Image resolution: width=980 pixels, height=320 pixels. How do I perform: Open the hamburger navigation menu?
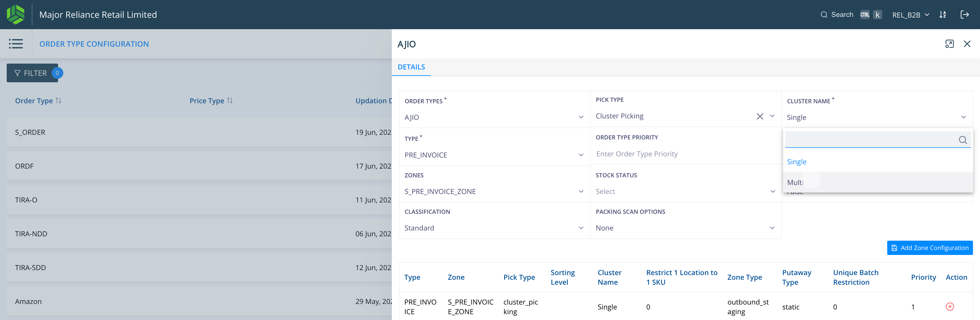(16, 44)
